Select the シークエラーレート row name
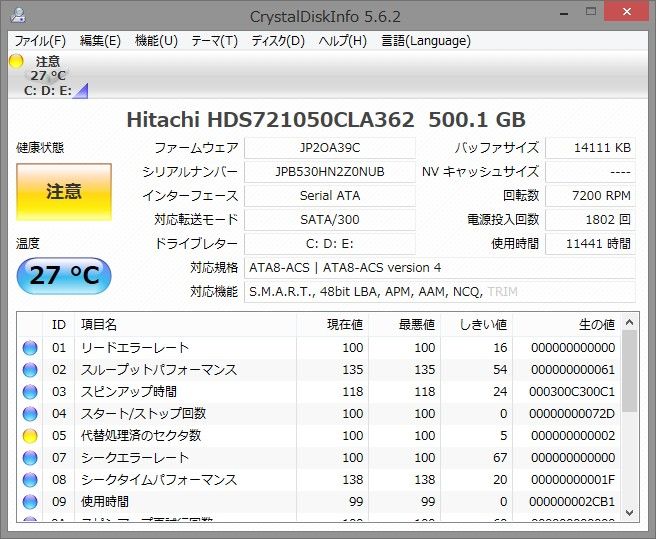Image resolution: width=656 pixels, height=539 pixels. point(135,458)
